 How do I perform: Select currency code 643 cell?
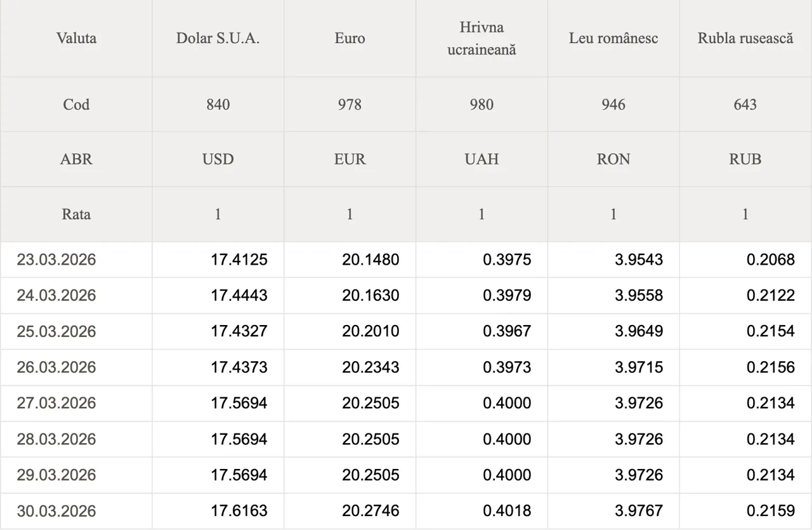[745, 105]
